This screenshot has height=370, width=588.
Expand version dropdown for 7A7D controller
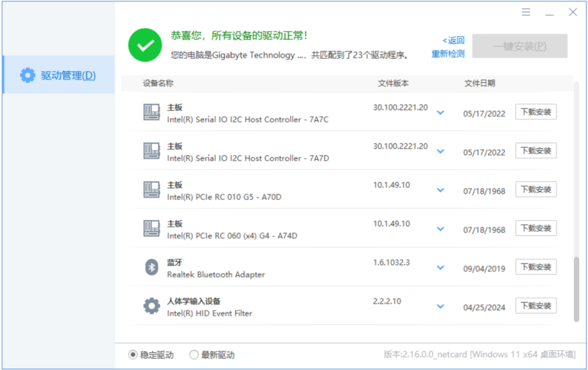coord(440,151)
